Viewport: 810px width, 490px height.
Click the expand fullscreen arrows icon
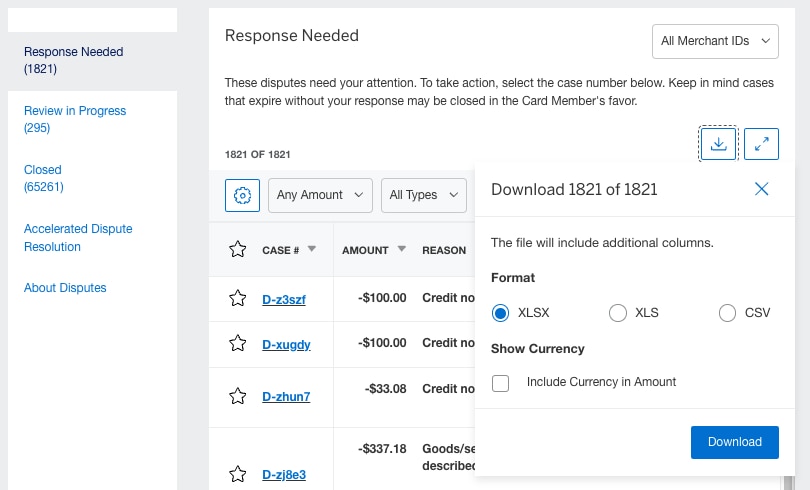(x=761, y=144)
